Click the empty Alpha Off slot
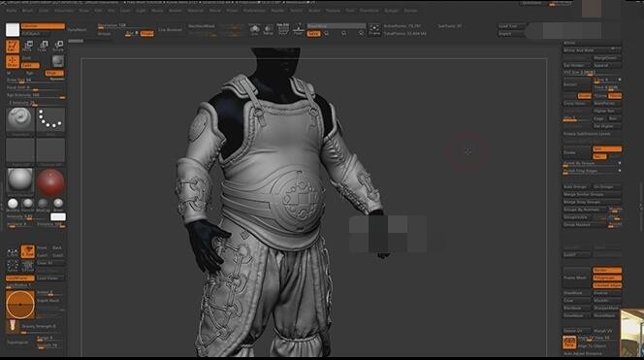 point(20,151)
